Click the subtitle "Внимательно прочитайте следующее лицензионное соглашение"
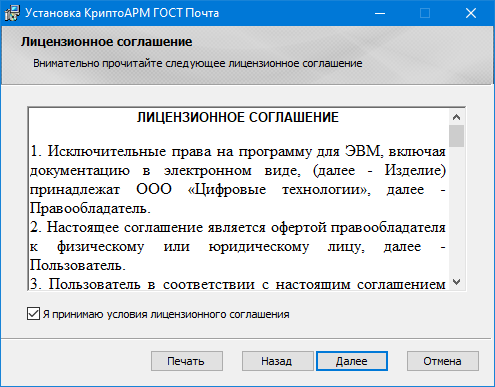 [x=197, y=63]
